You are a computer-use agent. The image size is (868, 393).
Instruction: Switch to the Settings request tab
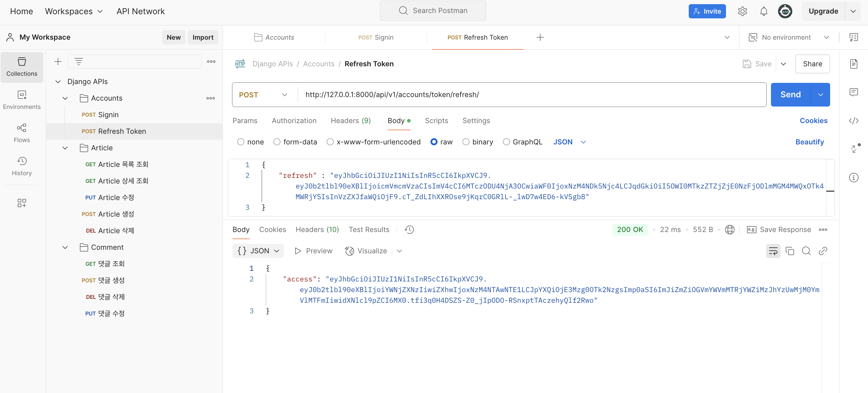tap(476, 121)
